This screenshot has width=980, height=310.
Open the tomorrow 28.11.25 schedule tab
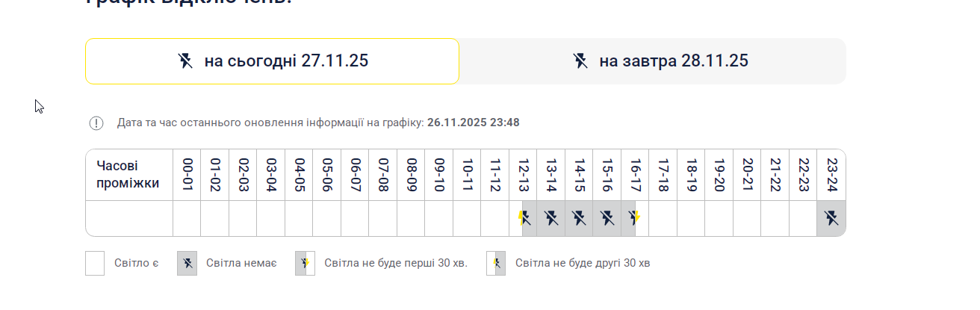652,61
